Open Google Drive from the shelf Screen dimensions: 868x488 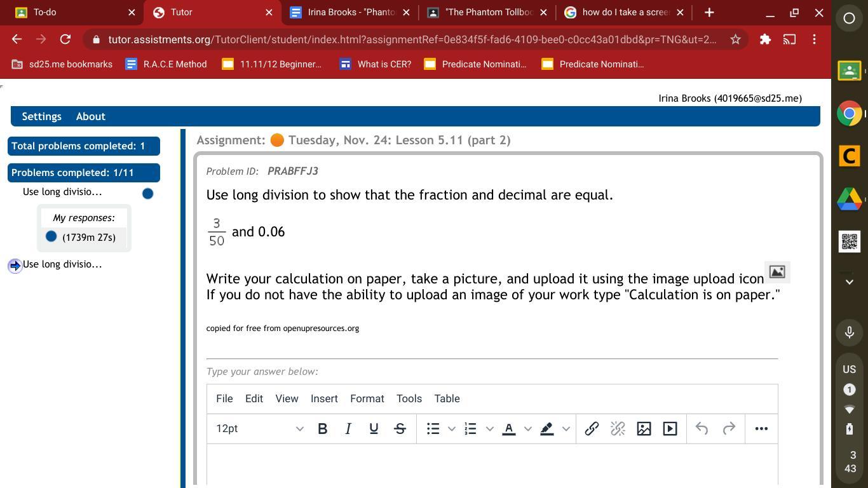pyautogui.click(x=849, y=199)
